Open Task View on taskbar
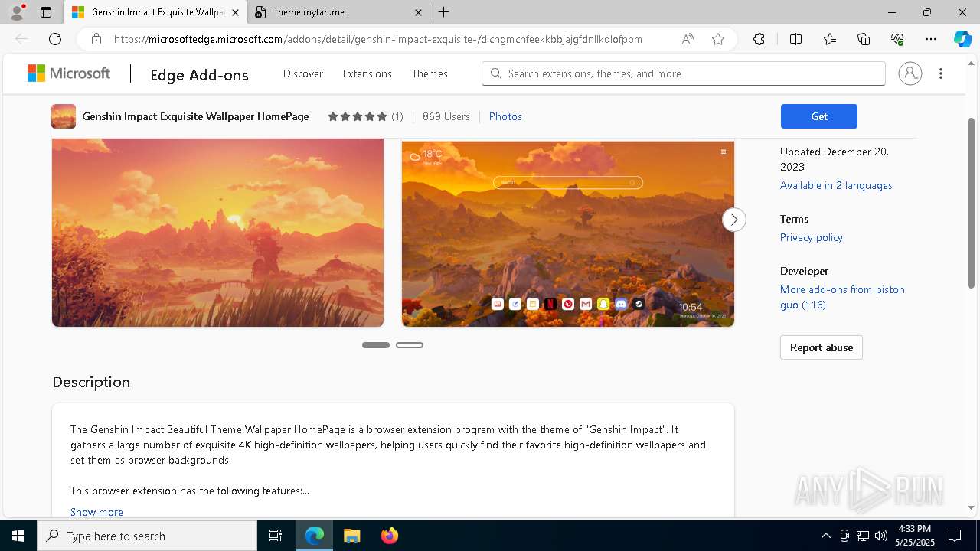This screenshot has width=980, height=551. click(x=276, y=536)
